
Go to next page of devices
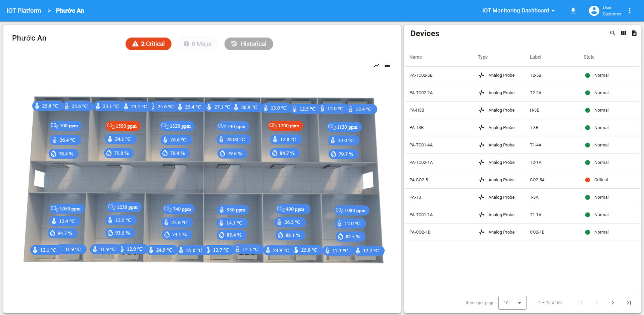[x=613, y=303]
